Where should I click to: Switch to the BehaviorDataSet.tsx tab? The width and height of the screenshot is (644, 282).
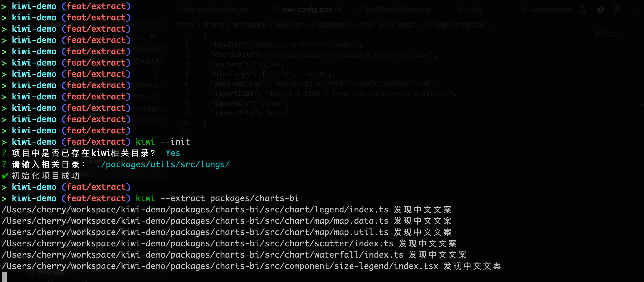tap(216, 9)
